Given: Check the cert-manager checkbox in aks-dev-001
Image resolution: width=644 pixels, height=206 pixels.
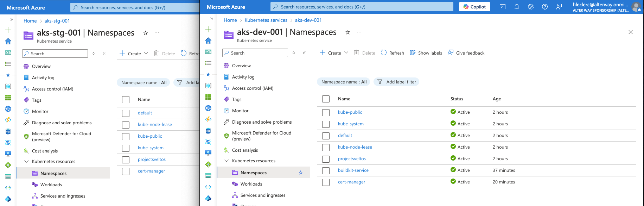Looking at the screenshot, I should coord(326,182).
